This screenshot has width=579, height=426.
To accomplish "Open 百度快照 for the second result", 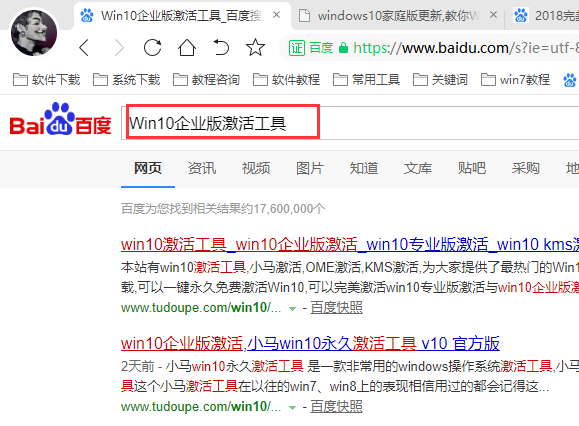I will tap(336, 406).
